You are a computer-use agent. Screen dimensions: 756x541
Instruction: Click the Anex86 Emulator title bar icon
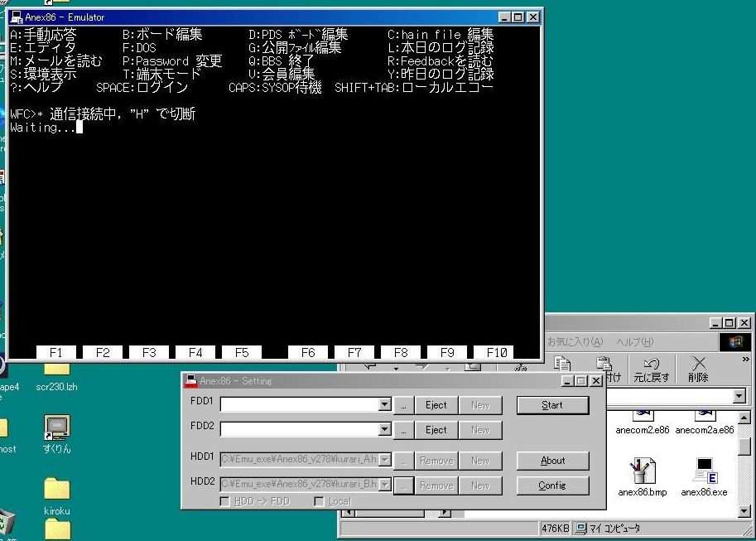click(17, 17)
